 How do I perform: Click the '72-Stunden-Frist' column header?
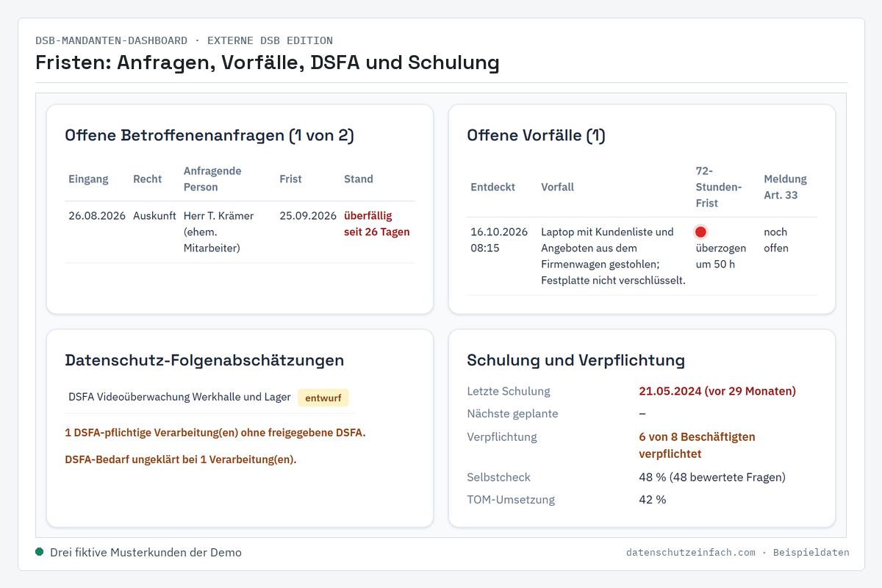[x=719, y=187]
